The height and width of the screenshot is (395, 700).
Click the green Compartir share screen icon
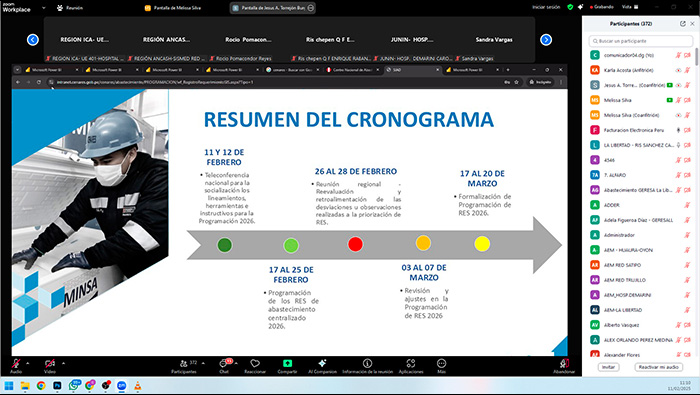point(288,363)
